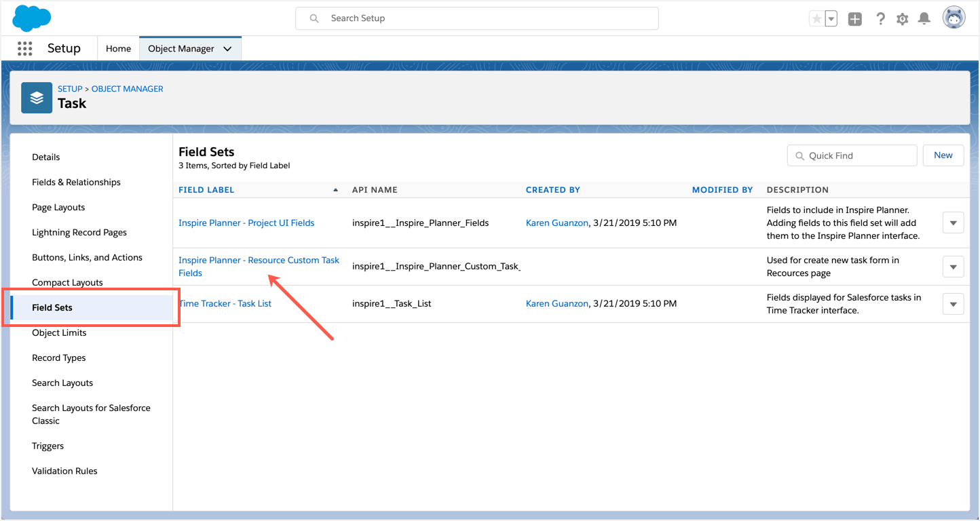980x521 pixels.
Task: Open help using the question mark icon
Action: [x=880, y=18]
